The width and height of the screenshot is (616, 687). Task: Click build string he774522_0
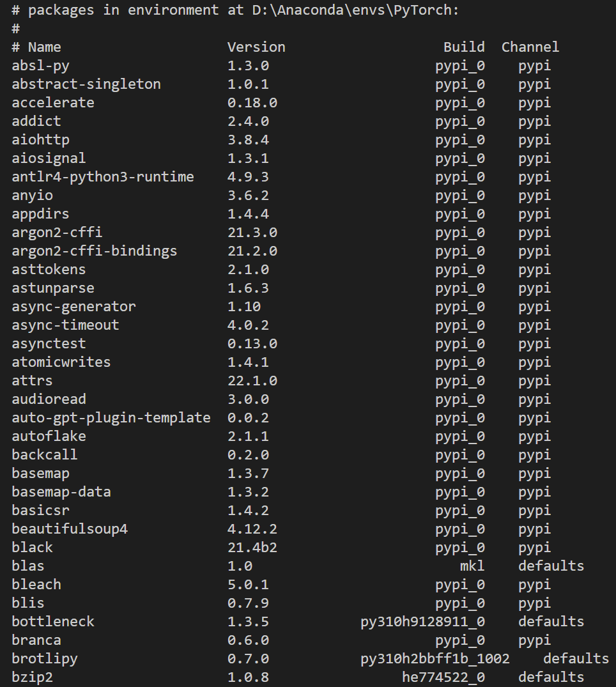[x=443, y=677]
